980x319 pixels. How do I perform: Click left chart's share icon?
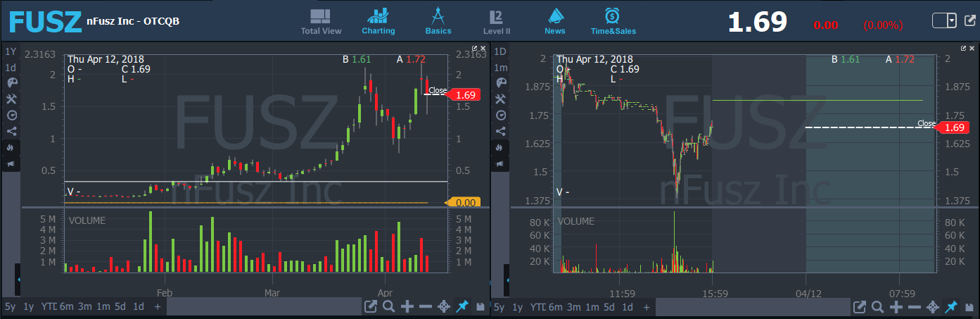coord(11,131)
